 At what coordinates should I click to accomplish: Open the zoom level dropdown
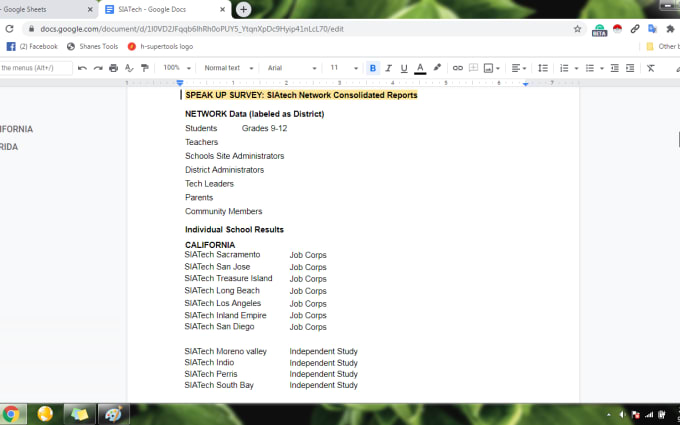177,68
